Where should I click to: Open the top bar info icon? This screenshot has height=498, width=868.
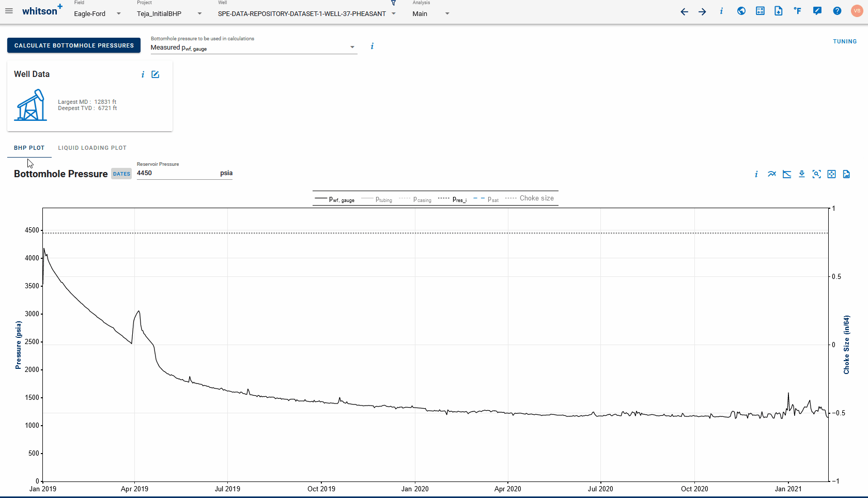[x=721, y=11]
